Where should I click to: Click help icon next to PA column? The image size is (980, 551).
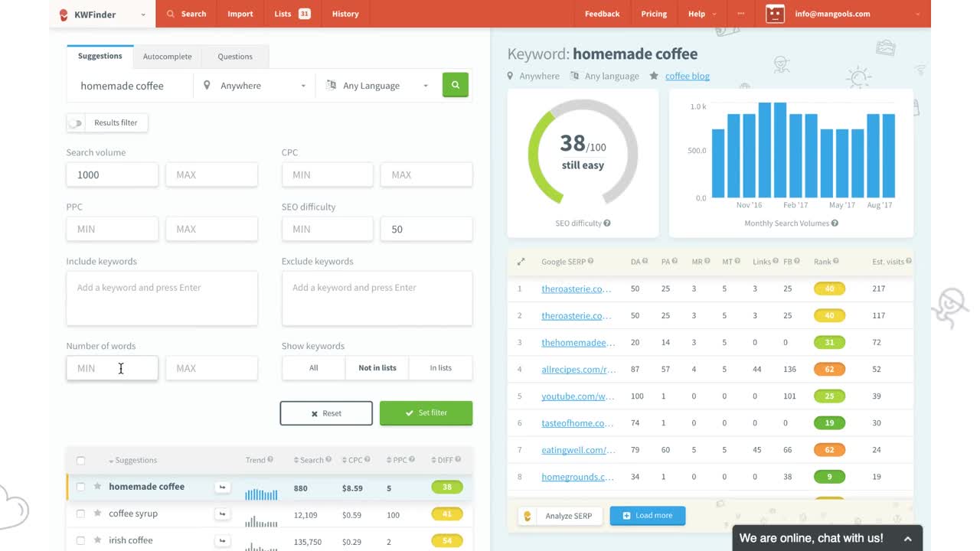[675, 262]
